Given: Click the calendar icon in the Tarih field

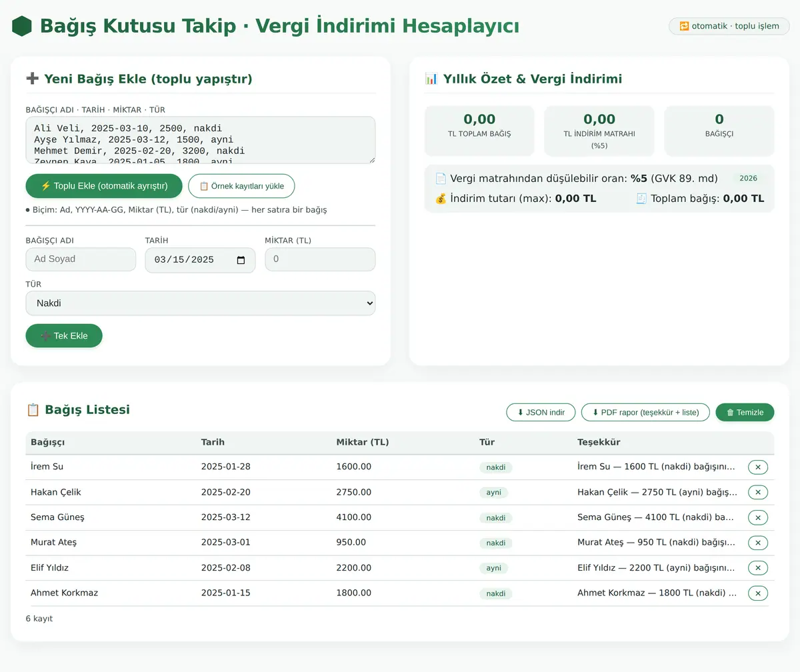Looking at the screenshot, I should tap(241, 260).
